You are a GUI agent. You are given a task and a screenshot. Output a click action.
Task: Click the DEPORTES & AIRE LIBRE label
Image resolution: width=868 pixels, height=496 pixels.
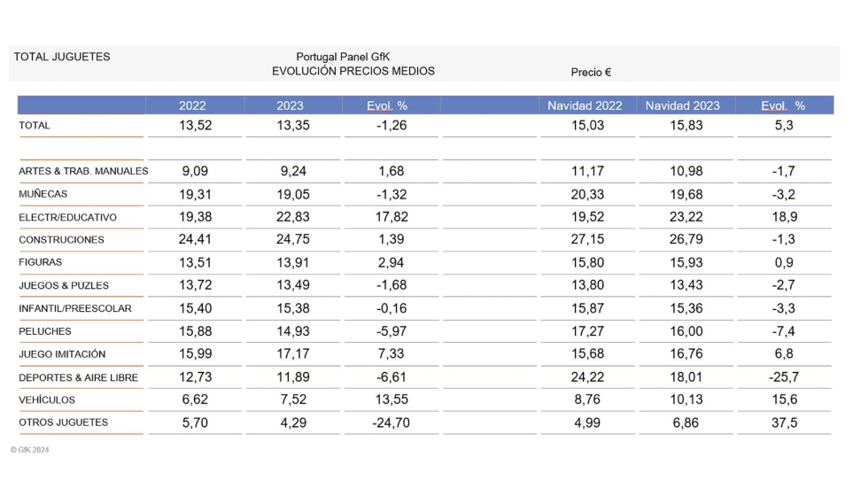[78, 377]
